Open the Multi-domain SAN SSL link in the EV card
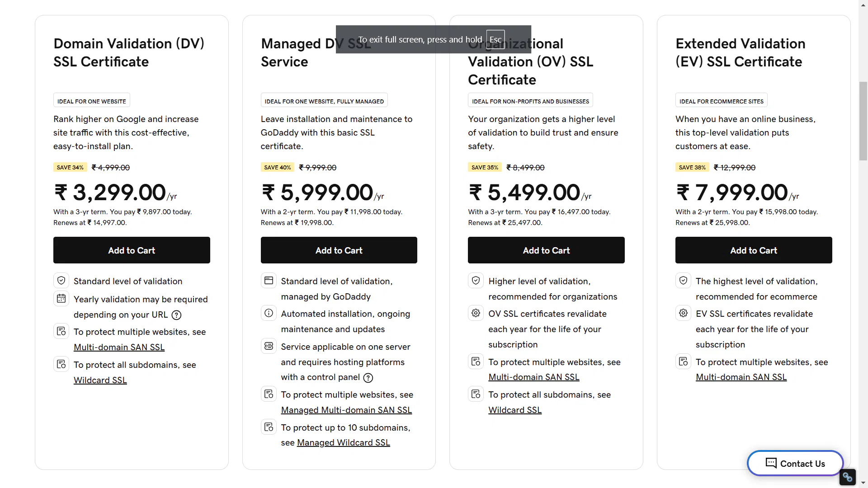 click(741, 377)
